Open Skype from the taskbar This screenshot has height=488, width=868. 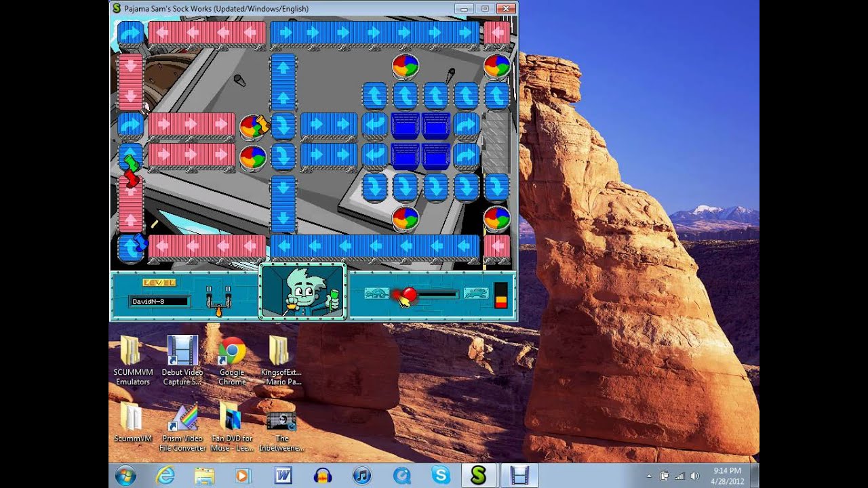[x=441, y=476]
